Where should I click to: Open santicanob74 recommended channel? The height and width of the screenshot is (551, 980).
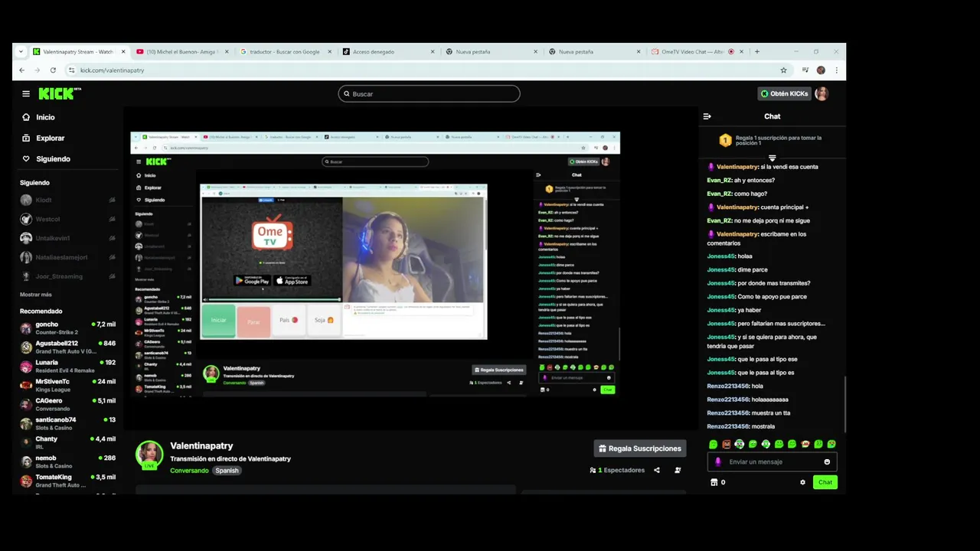(x=67, y=423)
